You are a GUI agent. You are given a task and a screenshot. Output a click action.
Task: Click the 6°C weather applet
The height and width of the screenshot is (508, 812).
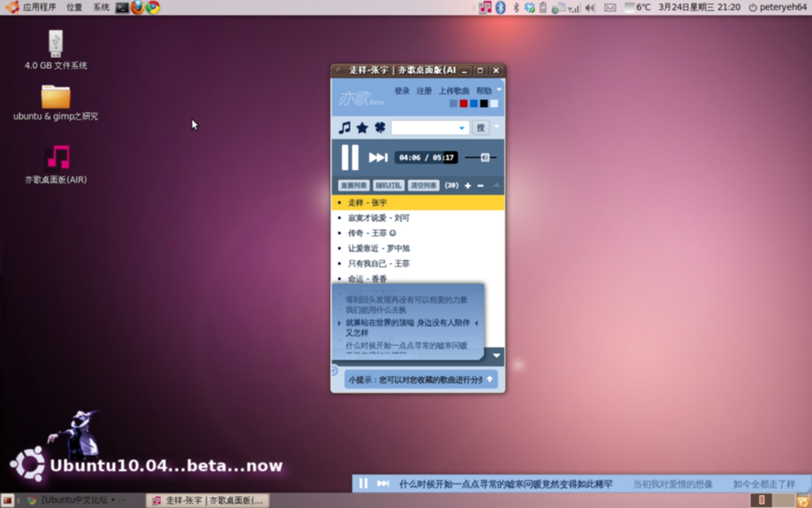638,8
